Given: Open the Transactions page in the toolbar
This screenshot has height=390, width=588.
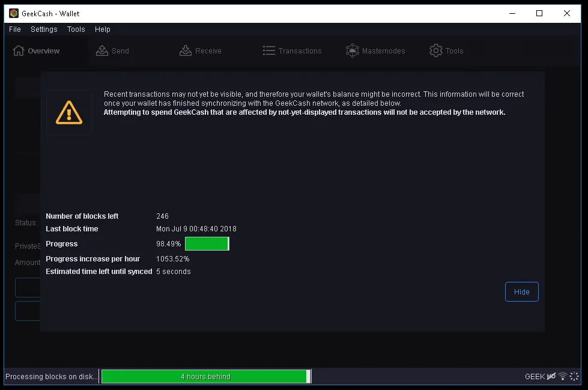Looking at the screenshot, I should 292,50.
